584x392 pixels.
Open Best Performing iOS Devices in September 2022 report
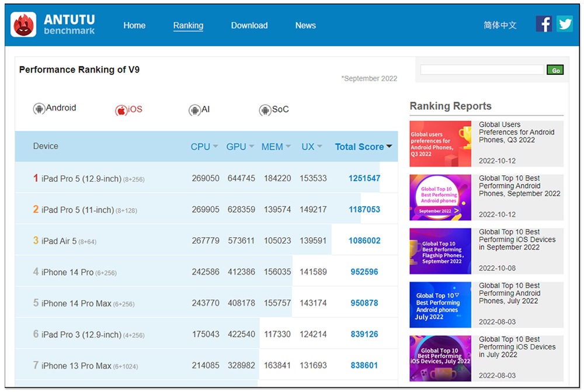pyautogui.click(x=517, y=240)
